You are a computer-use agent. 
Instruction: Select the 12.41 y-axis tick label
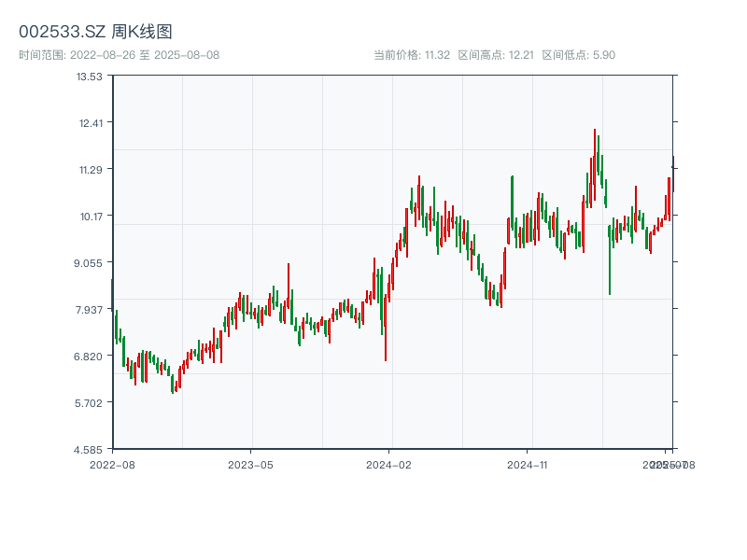coord(90,123)
